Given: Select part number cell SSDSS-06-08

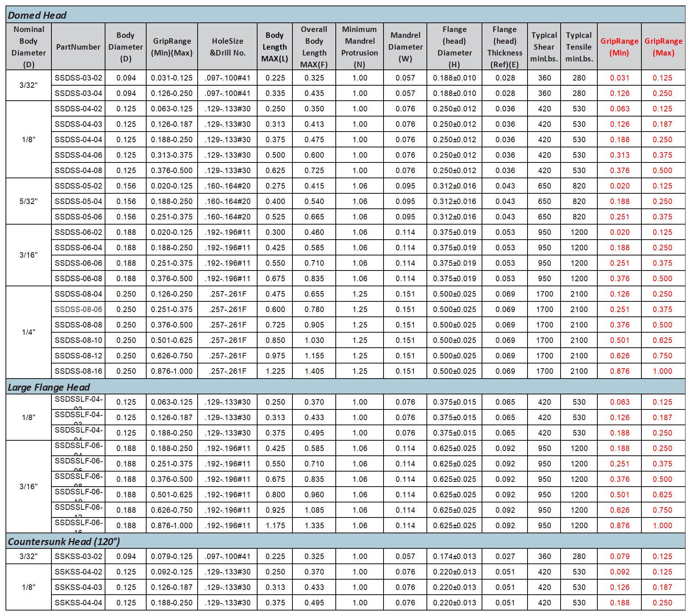Looking at the screenshot, I should (78, 279).
